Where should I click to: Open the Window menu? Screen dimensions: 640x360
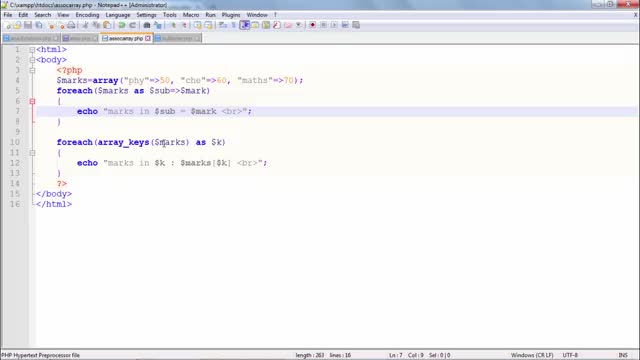coord(257,15)
